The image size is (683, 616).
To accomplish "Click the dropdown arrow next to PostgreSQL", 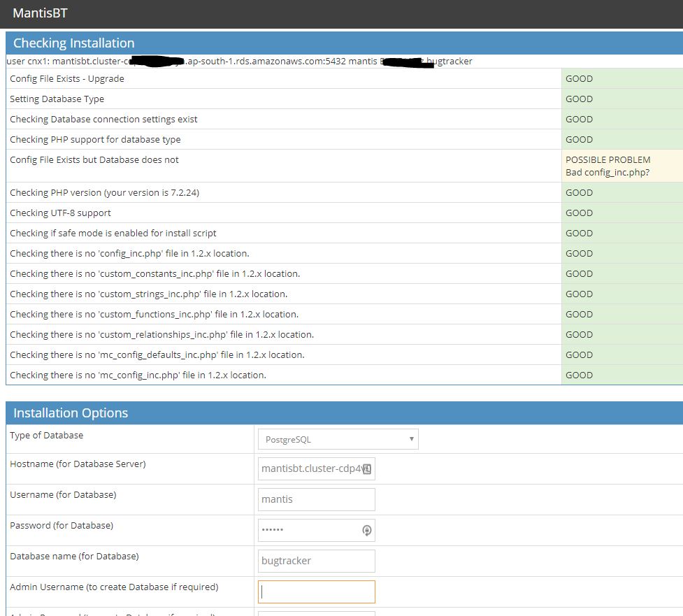I will 411,438.
